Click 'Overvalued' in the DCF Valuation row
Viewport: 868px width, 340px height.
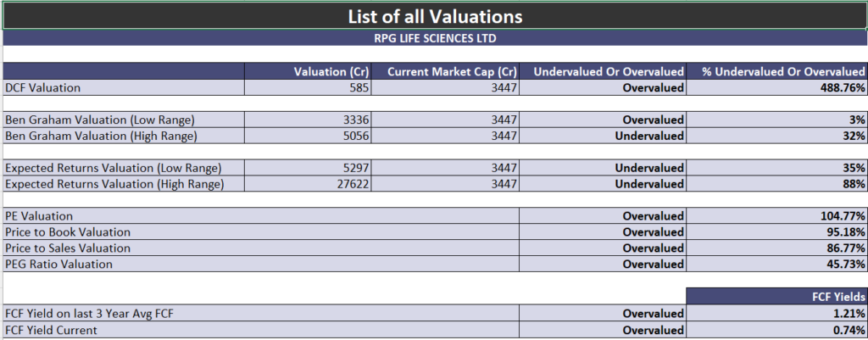[603, 87]
